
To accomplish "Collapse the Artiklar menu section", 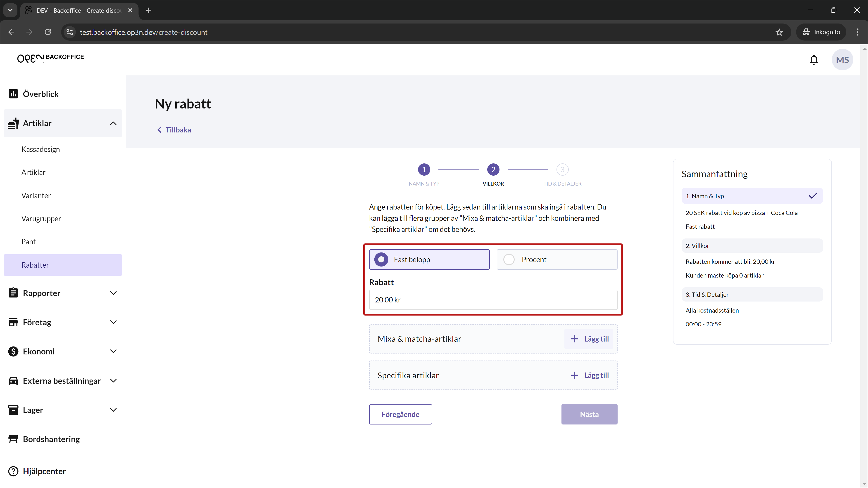I will (x=113, y=123).
